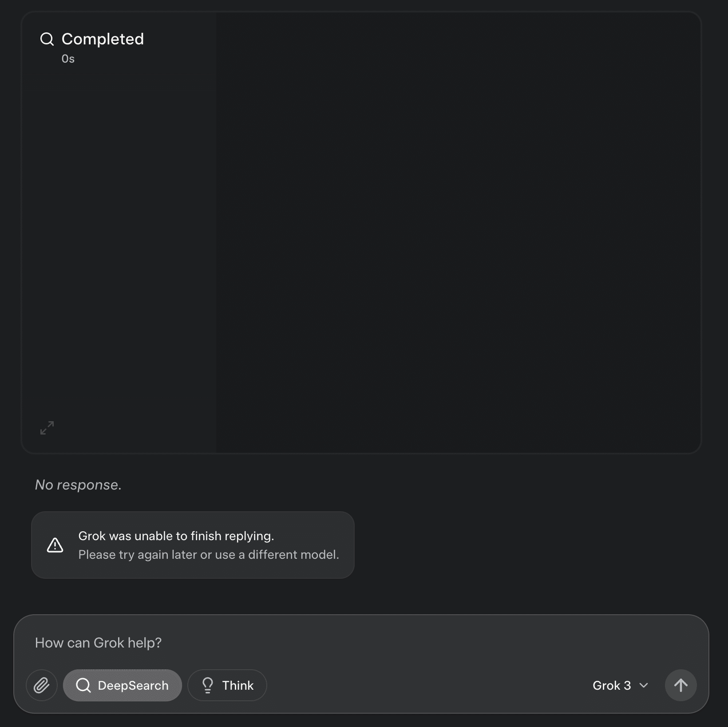
Task: Click "Grok was unable to finish replying" text
Action: click(176, 536)
